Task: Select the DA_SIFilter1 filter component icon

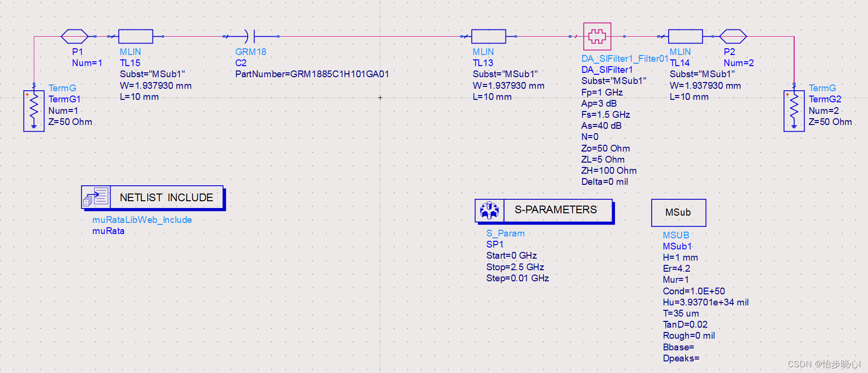Action: tap(597, 36)
